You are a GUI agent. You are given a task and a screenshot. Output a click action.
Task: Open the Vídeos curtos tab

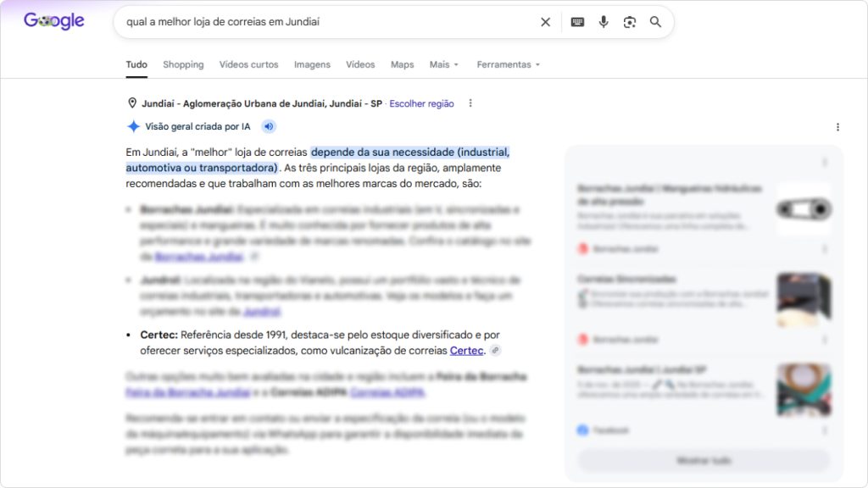pyautogui.click(x=248, y=64)
